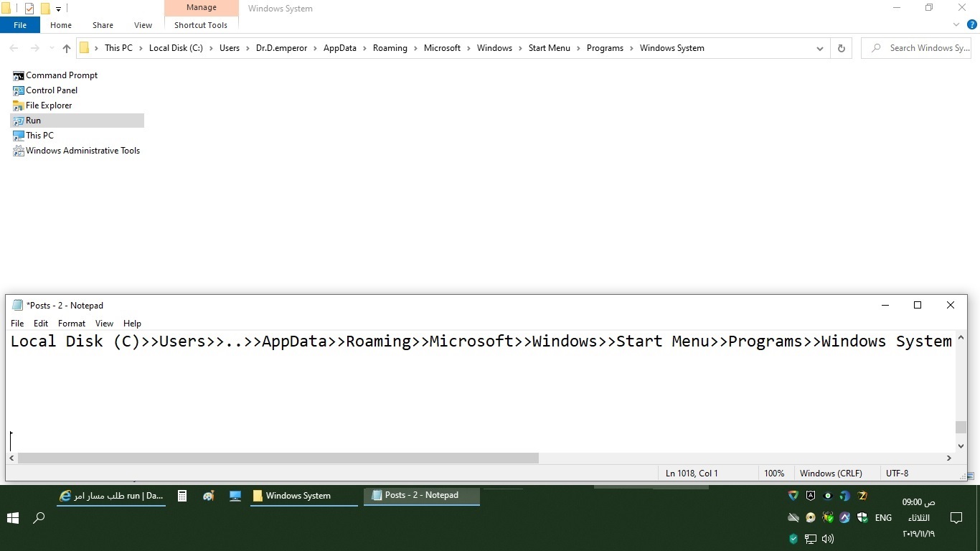
Task: Open the Shortcut Tools tab
Action: coord(201,25)
